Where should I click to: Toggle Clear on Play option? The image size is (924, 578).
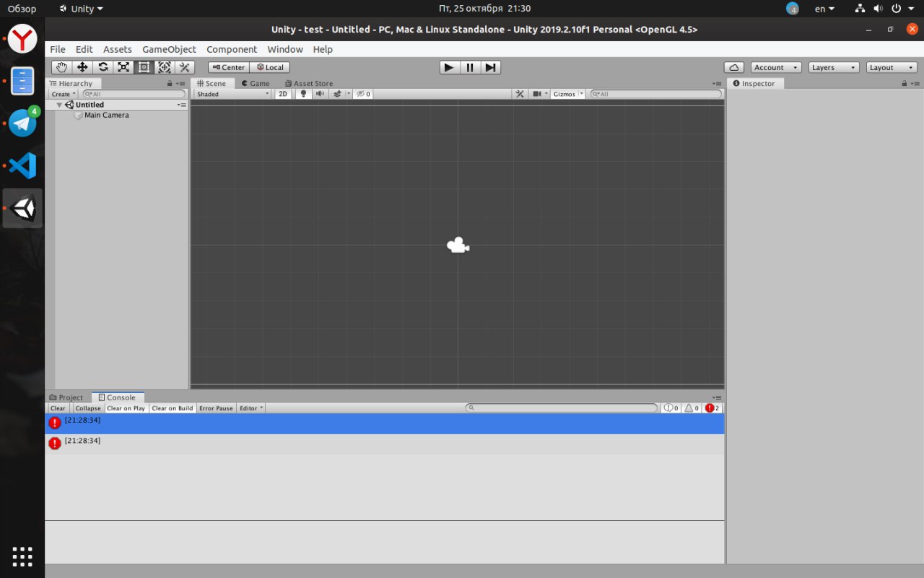click(126, 408)
